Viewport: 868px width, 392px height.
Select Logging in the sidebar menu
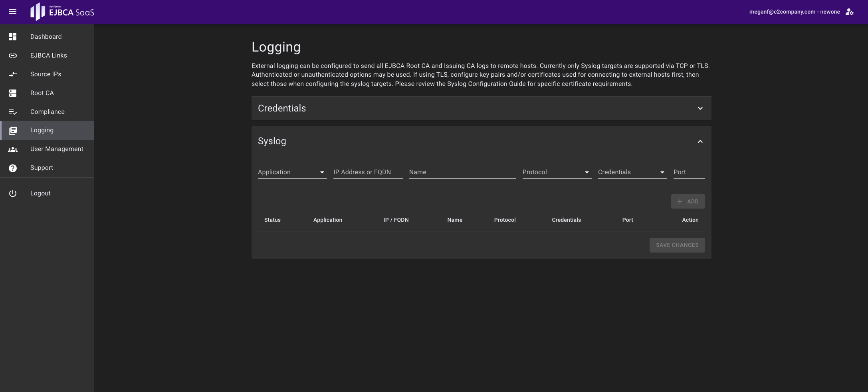coord(42,130)
